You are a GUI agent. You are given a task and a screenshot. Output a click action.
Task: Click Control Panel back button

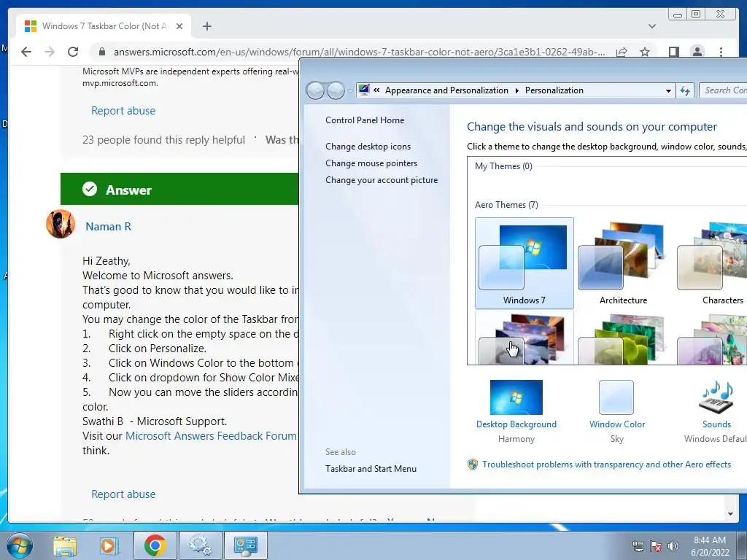click(x=315, y=90)
